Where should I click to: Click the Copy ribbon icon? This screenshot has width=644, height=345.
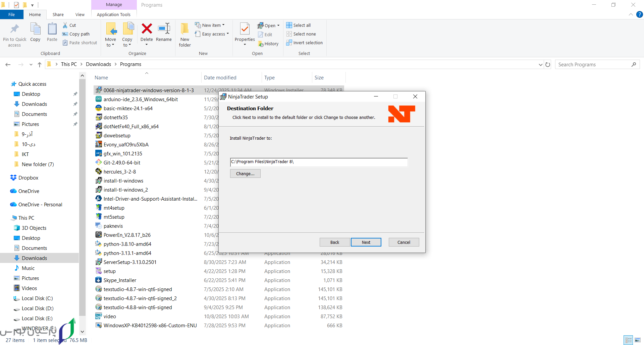pos(35,32)
